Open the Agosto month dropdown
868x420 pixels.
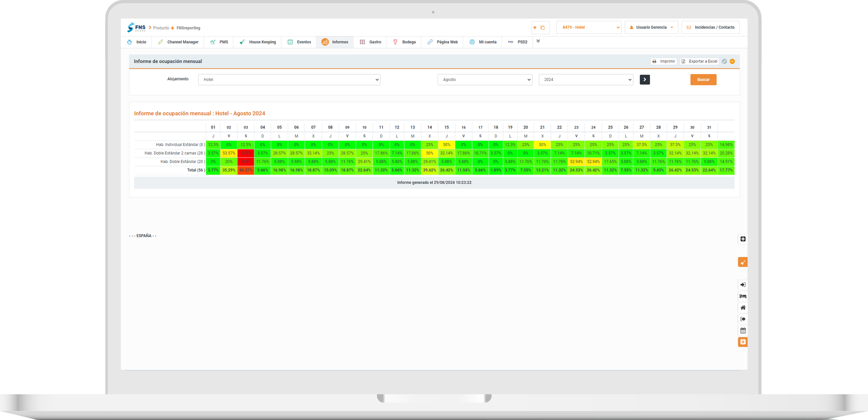[x=484, y=80]
